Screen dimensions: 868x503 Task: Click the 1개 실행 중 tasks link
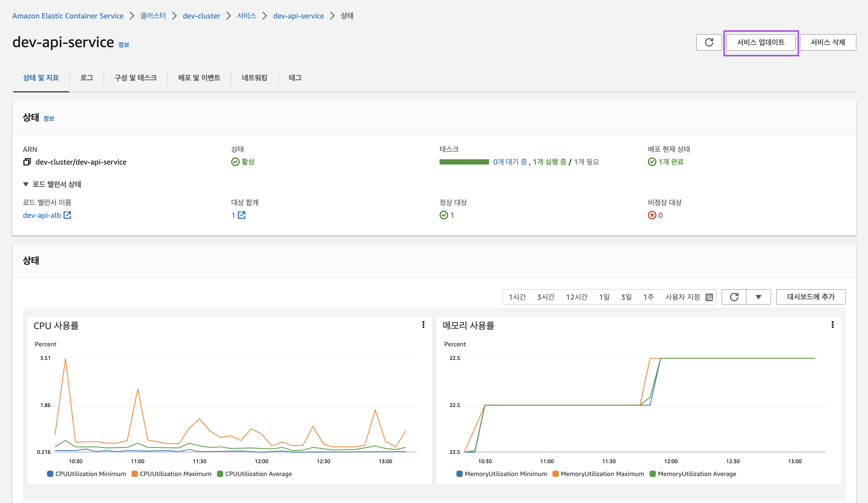tap(550, 162)
